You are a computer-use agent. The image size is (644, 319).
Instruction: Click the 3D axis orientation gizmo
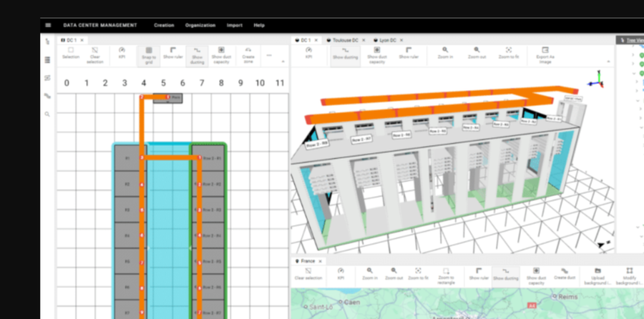click(596, 80)
